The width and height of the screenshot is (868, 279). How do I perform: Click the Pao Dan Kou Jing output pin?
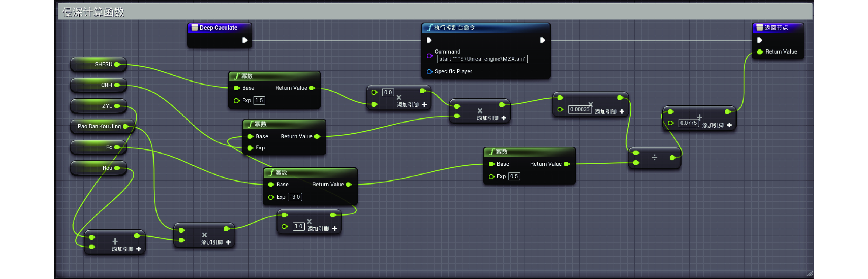tap(125, 126)
